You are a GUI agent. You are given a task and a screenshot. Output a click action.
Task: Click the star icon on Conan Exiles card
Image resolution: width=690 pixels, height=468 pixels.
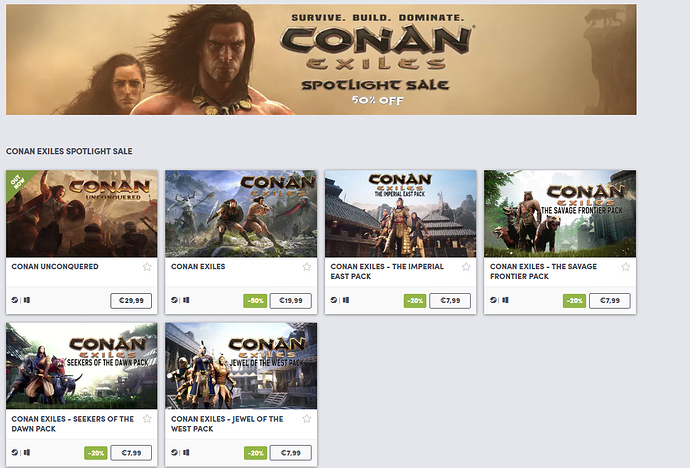click(x=307, y=267)
